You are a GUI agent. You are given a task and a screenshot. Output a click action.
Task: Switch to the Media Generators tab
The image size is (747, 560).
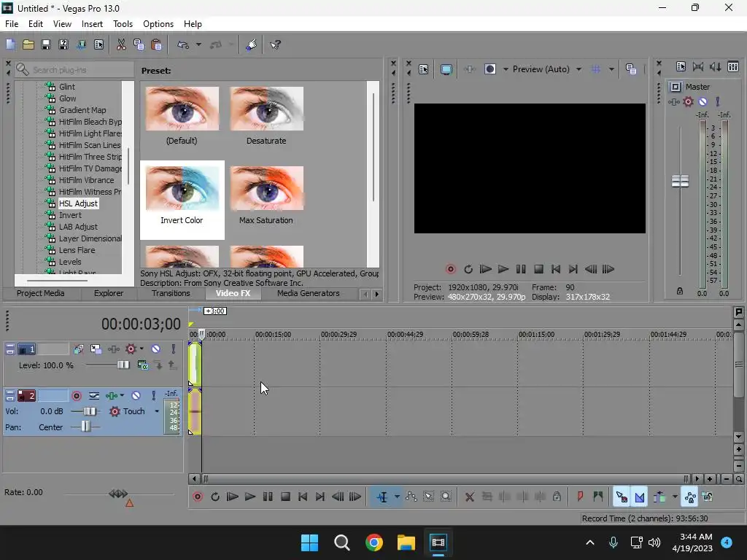coord(309,293)
